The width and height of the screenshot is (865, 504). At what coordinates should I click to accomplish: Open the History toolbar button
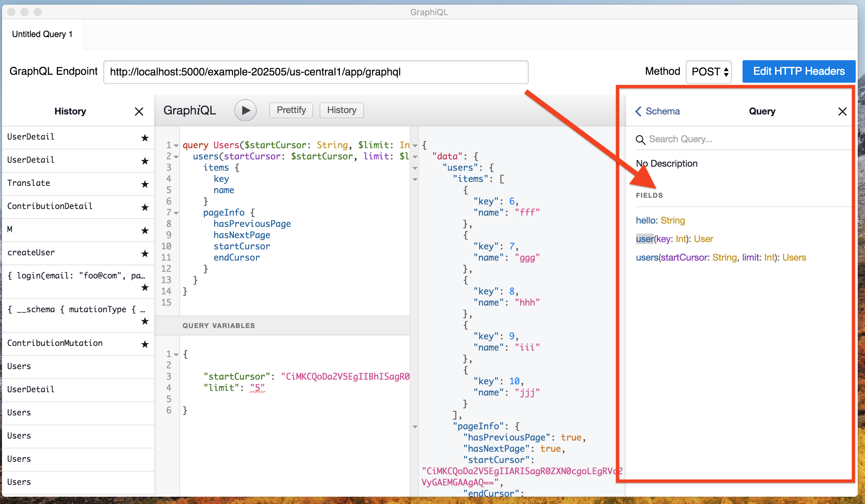[341, 110]
